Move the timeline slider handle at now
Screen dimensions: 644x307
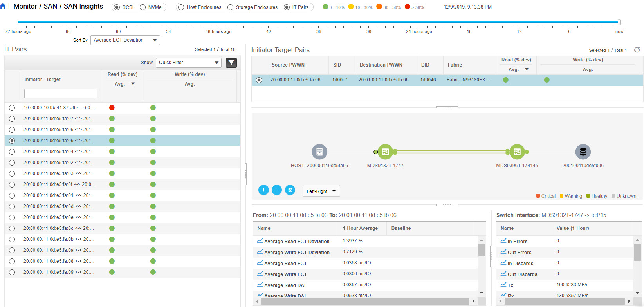click(619, 22)
